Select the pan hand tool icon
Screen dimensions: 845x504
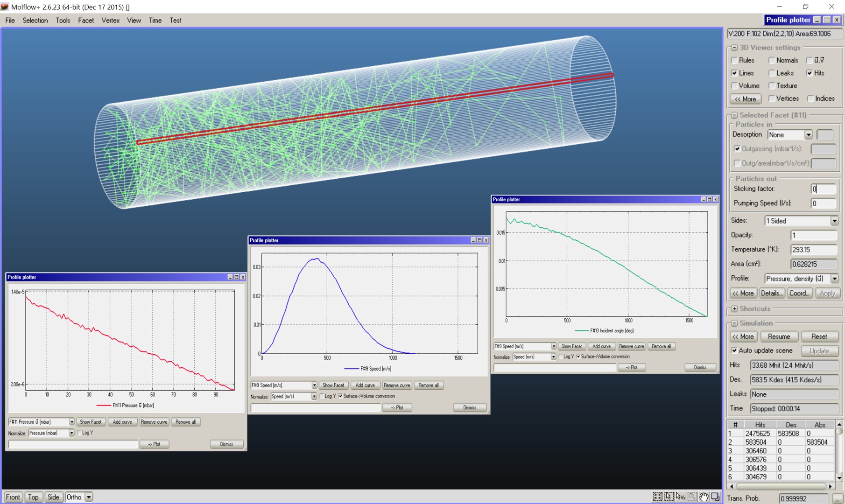coord(704,497)
